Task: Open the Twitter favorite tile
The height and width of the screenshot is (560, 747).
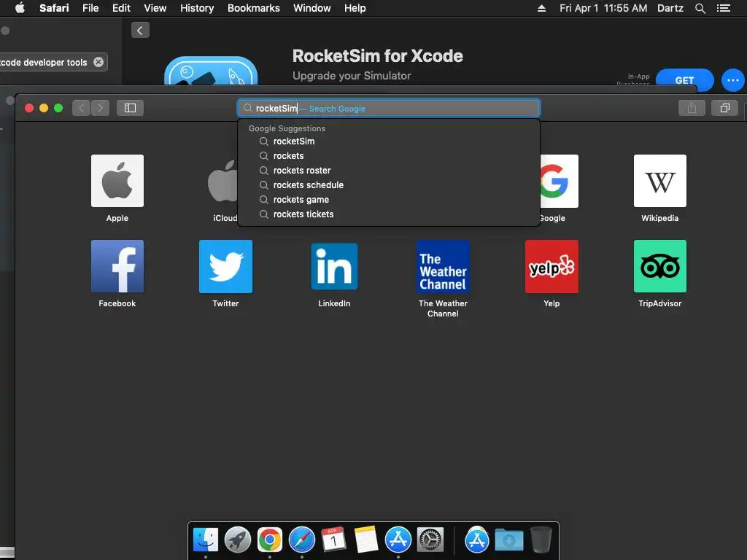Action: click(x=226, y=266)
